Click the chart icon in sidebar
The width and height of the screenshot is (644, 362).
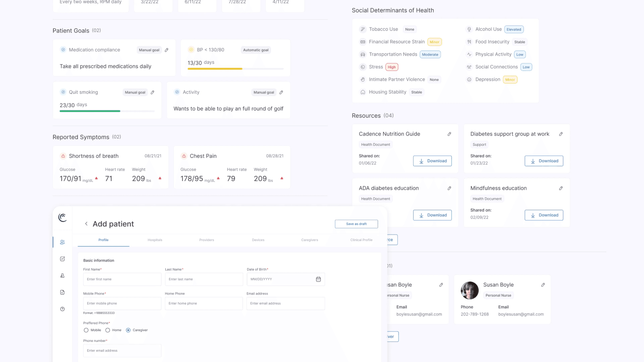(x=62, y=259)
